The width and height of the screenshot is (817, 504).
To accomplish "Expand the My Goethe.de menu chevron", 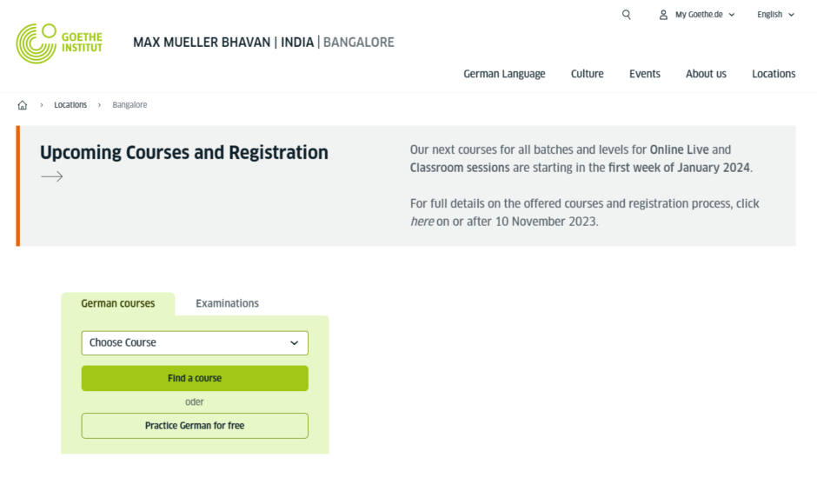I will [732, 15].
